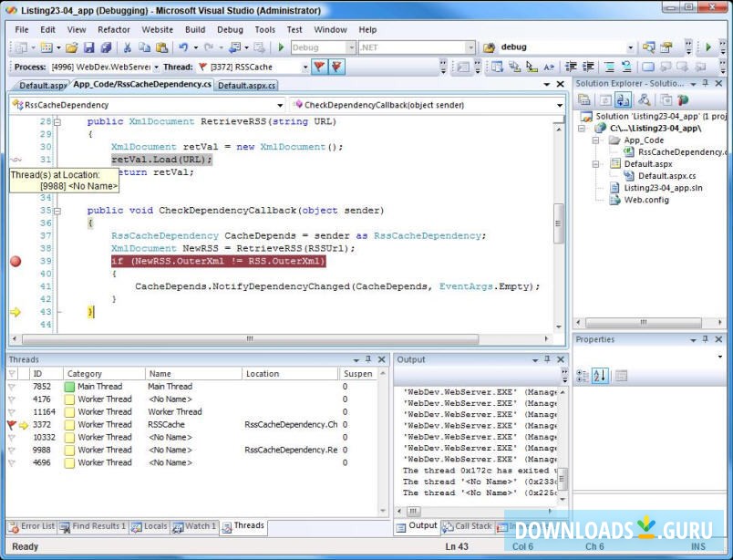Click the Increase Indent icon
The height and width of the screenshot is (560, 733).
tap(588, 67)
